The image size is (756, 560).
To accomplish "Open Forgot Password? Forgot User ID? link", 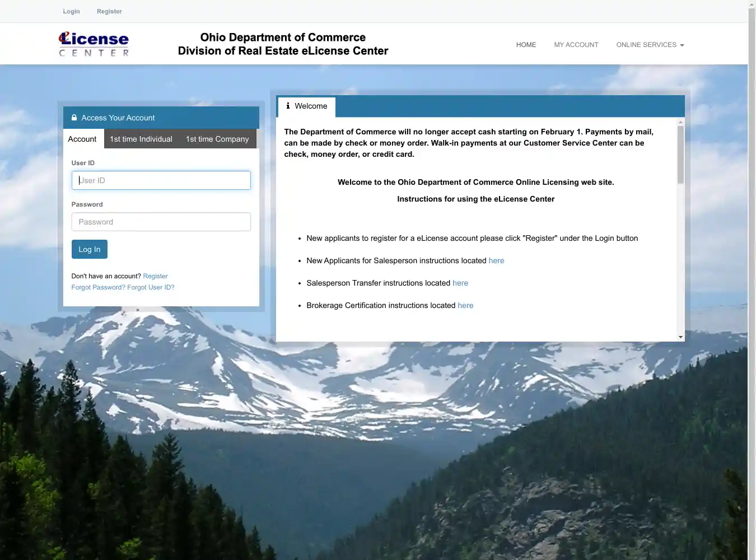I will (x=123, y=287).
